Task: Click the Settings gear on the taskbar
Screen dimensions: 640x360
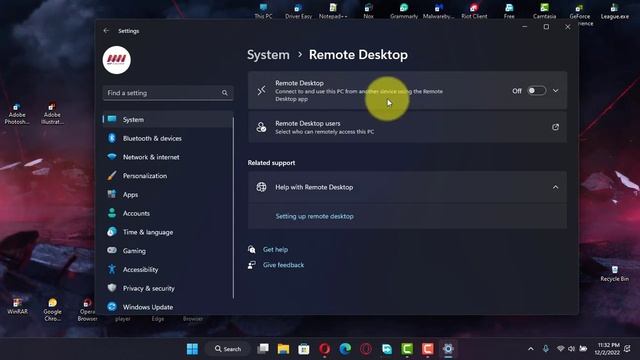Action: [x=448, y=349]
